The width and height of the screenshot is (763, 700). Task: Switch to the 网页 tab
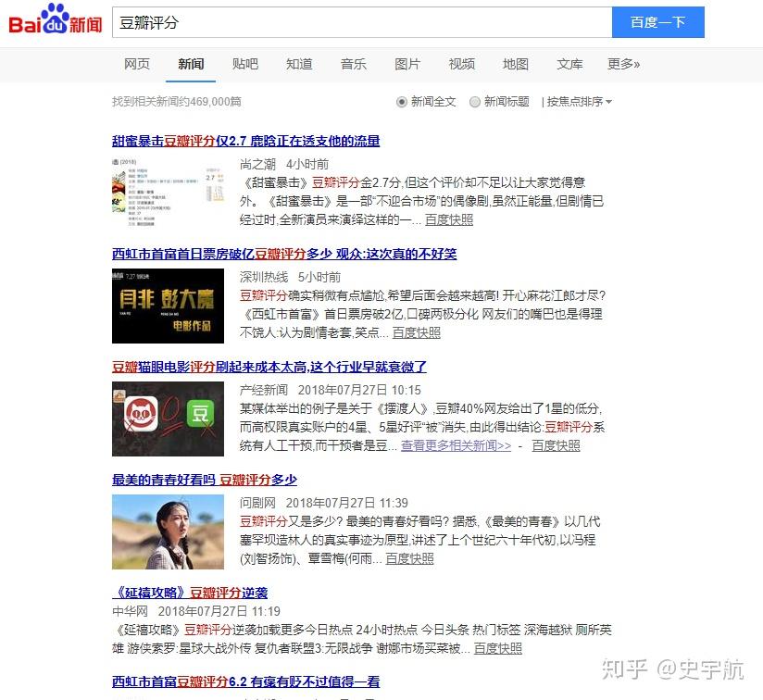click(137, 64)
